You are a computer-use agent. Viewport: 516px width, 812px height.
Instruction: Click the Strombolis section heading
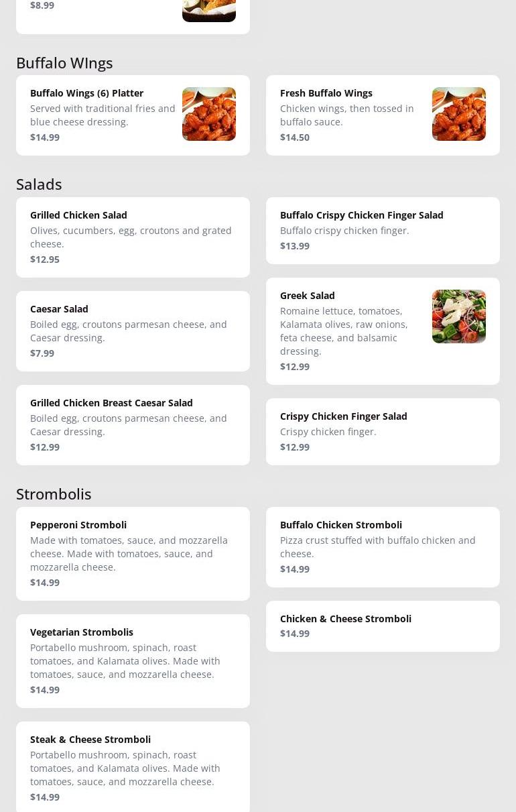(x=54, y=494)
